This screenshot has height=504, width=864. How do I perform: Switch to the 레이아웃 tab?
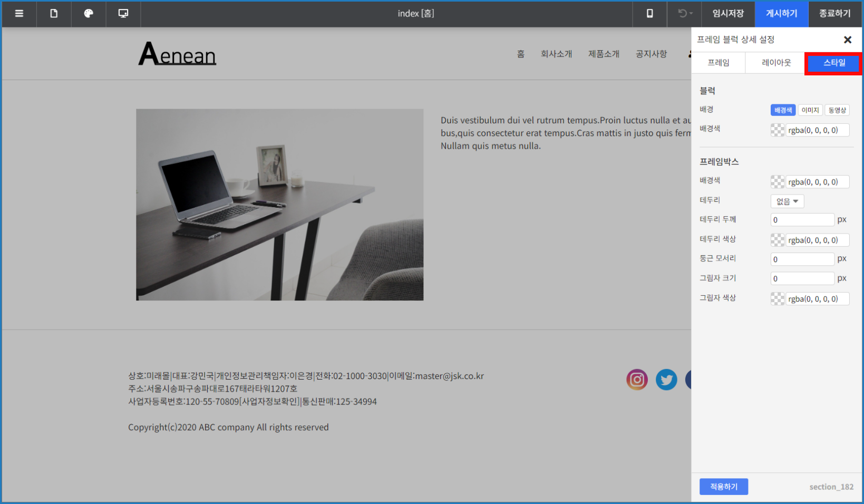[776, 63]
